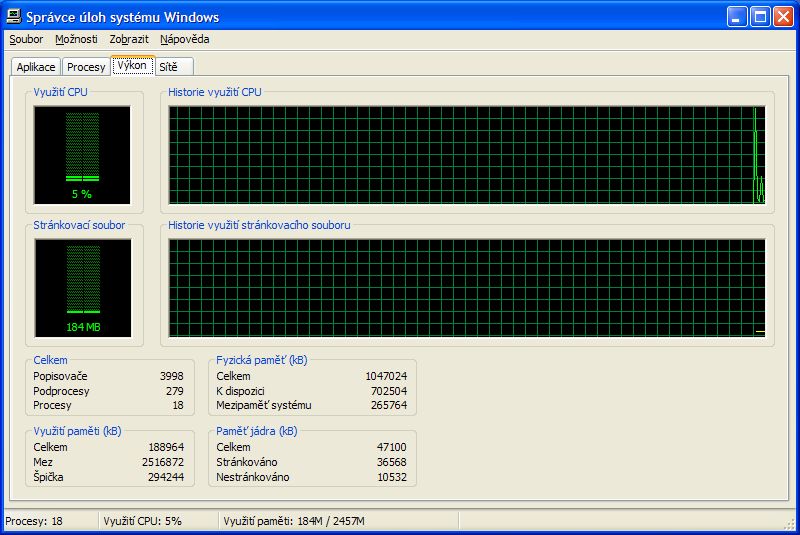
Task: Click the Procesy value 18 under Celkem
Action: pos(178,405)
